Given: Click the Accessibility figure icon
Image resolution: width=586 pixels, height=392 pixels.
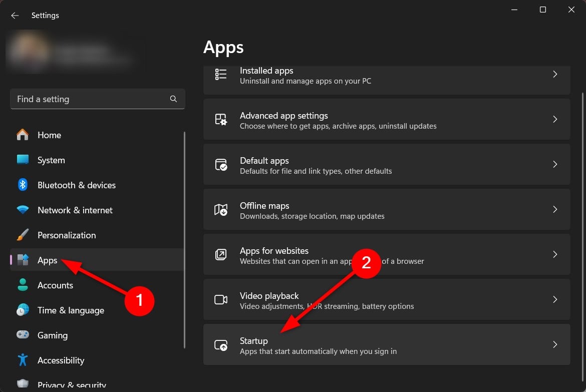Looking at the screenshot, I should [x=23, y=360].
